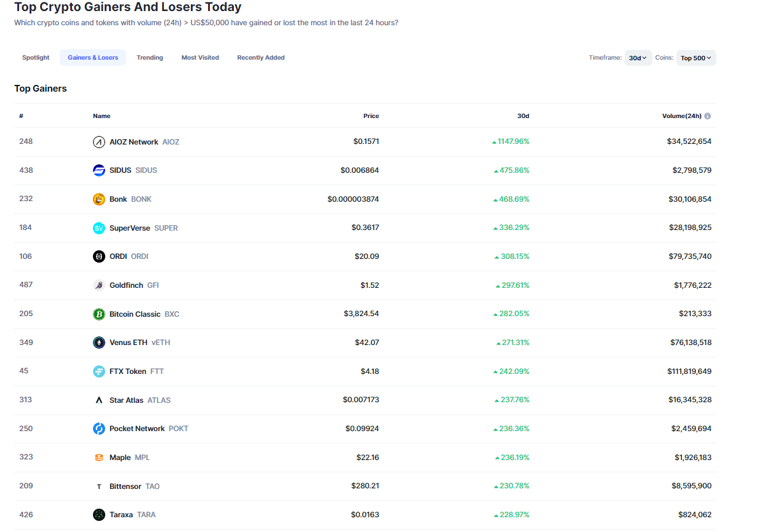Open the Most Visited tab
Screen dimensions: 773x532
pyautogui.click(x=200, y=58)
